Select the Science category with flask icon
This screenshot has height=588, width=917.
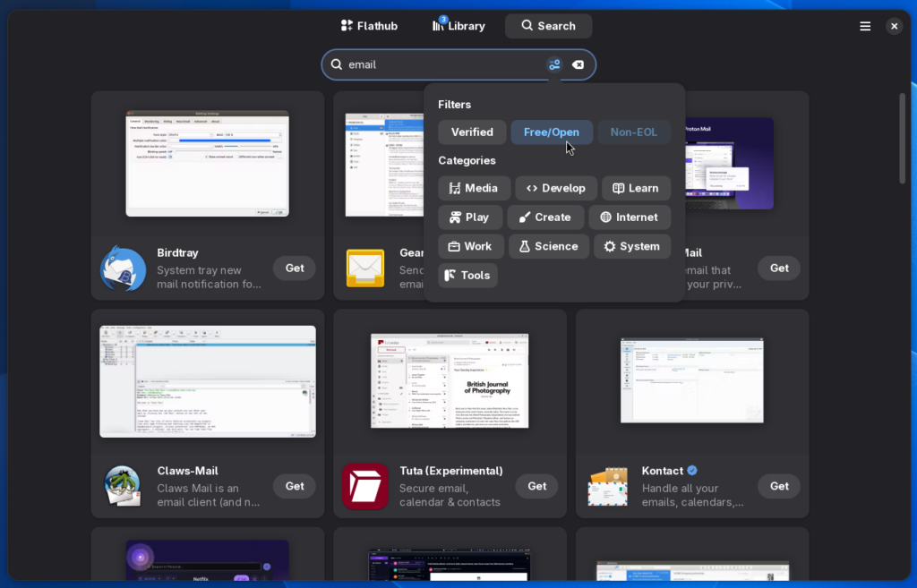point(548,246)
